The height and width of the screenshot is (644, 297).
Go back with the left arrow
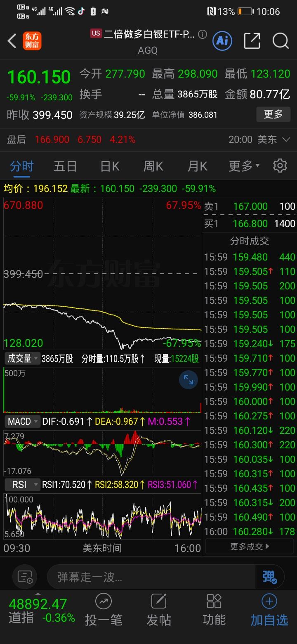click(x=12, y=41)
